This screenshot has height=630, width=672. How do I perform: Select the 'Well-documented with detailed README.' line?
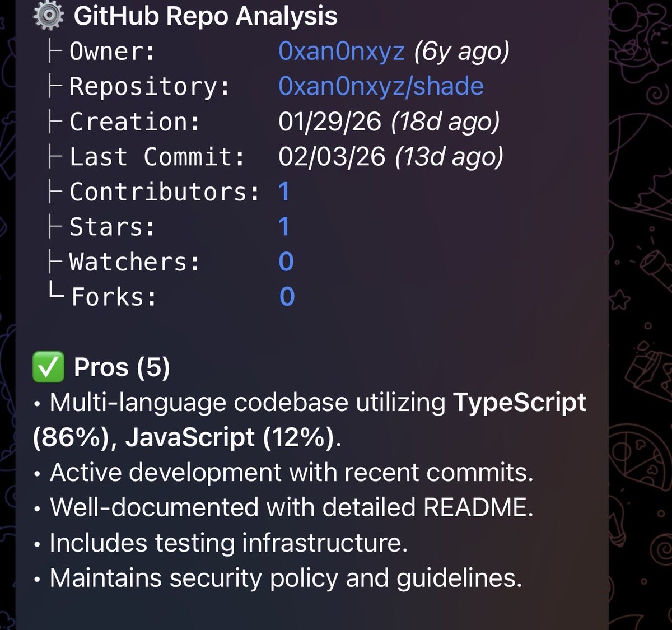pos(291,507)
